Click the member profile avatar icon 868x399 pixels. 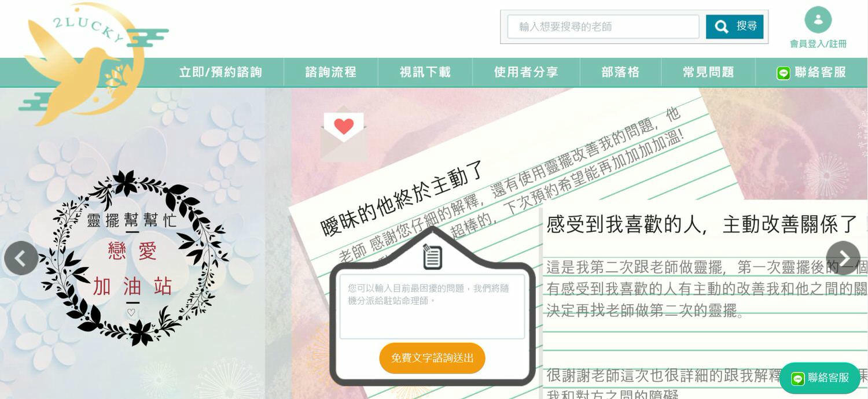coord(818,20)
